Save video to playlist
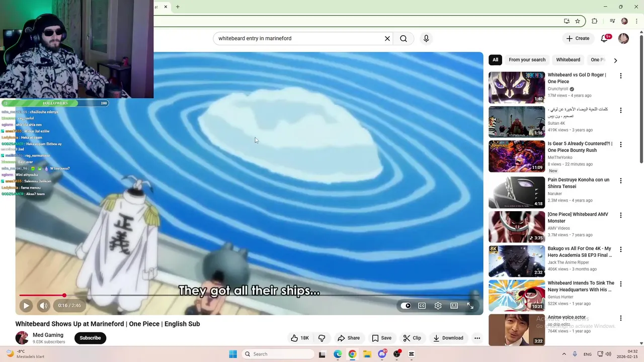The height and width of the screenshot is (362, 644). [381, 338]
